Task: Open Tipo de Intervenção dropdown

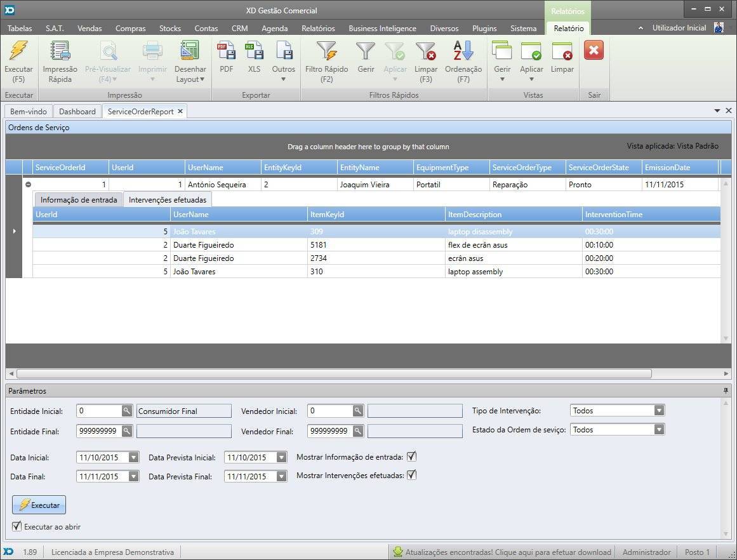Action: [659, 411]
